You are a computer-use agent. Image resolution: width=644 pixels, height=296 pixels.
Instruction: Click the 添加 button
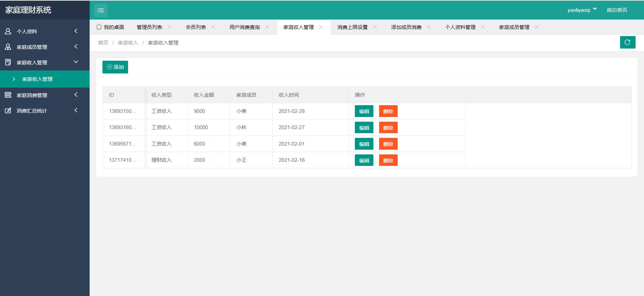tap(115, 67)
